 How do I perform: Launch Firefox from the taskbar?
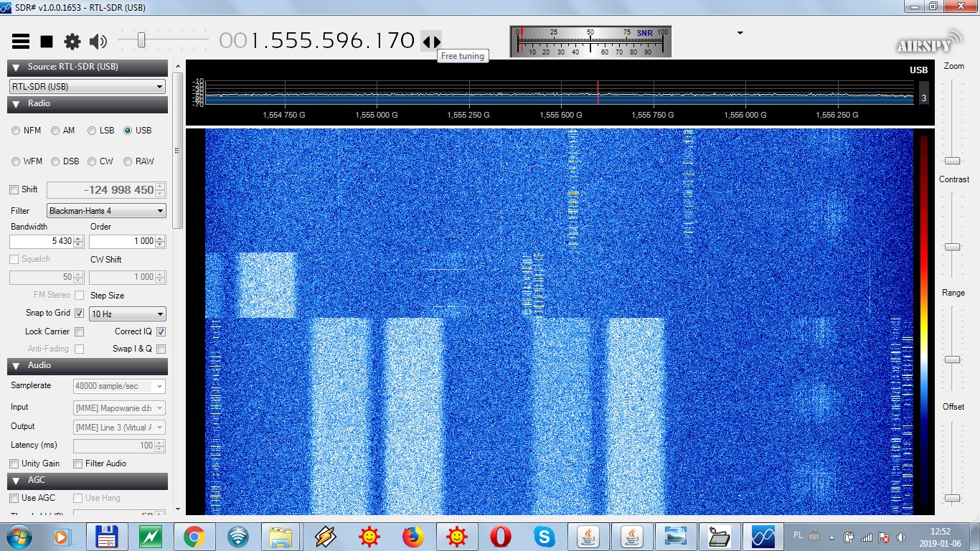click(x=413, y=536)
